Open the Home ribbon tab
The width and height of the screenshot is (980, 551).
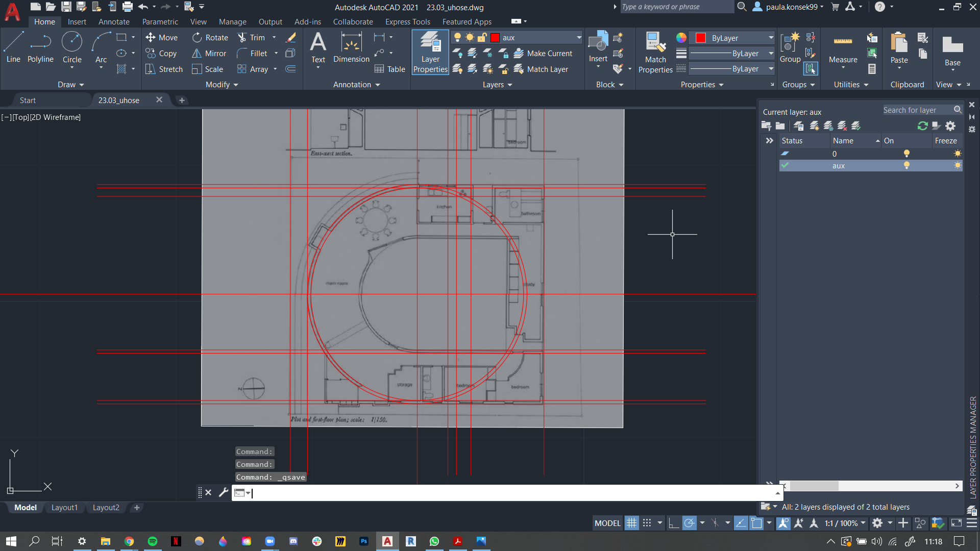pyautogui.click(x=44, y=21)
